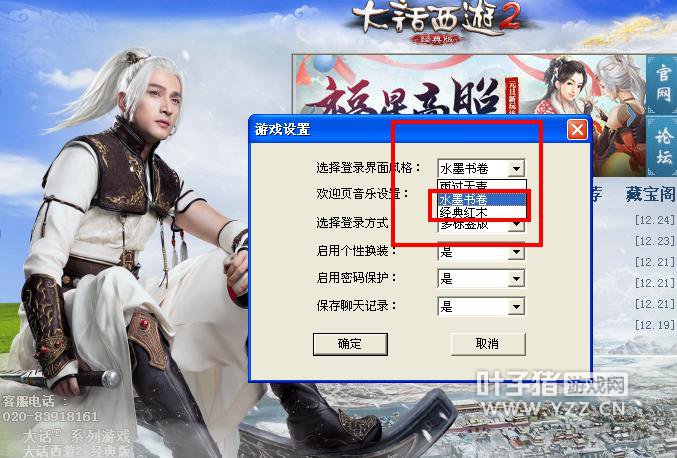The image size is (677, 458).
Task: Click the banner next arrow chevron
Action: [631, 117]
